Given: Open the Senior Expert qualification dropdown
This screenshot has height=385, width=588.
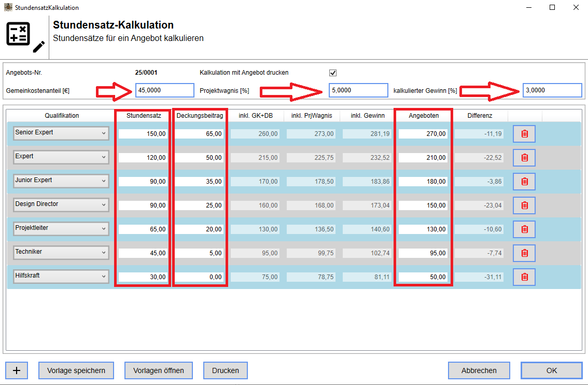Looking at the screenshot, I should pyautogui.click(x=61, y=133).
